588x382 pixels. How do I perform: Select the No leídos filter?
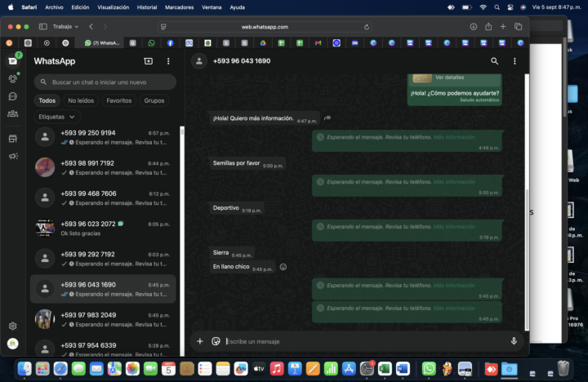pos(81,100)
